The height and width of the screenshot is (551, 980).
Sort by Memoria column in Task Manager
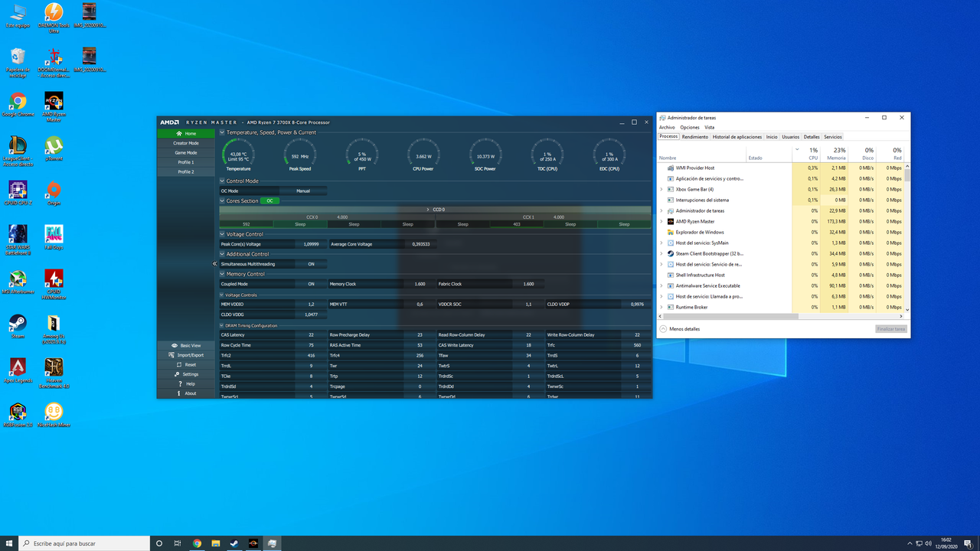pyautogui.click(x=836, y=154)
